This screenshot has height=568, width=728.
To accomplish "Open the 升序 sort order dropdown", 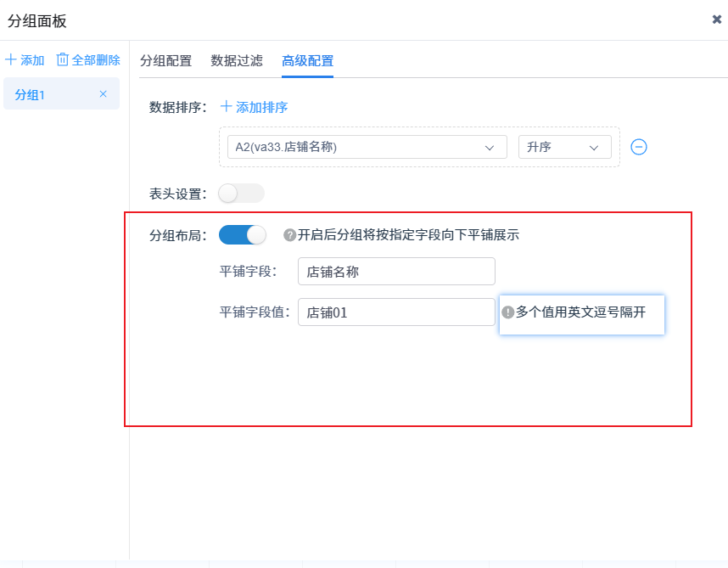I will 563,147.
